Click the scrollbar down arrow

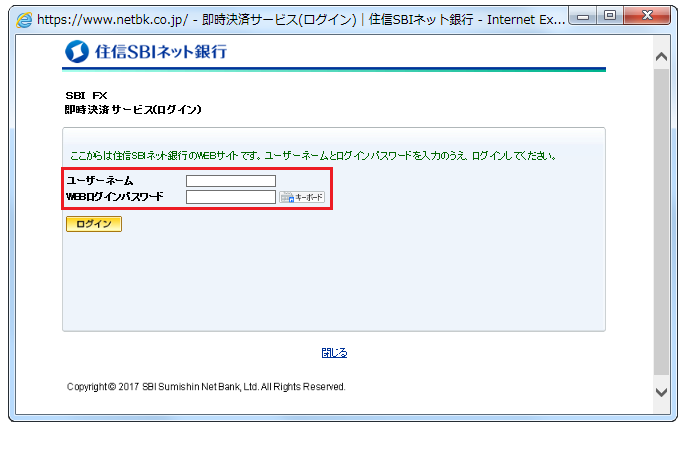tap(661, 392)
